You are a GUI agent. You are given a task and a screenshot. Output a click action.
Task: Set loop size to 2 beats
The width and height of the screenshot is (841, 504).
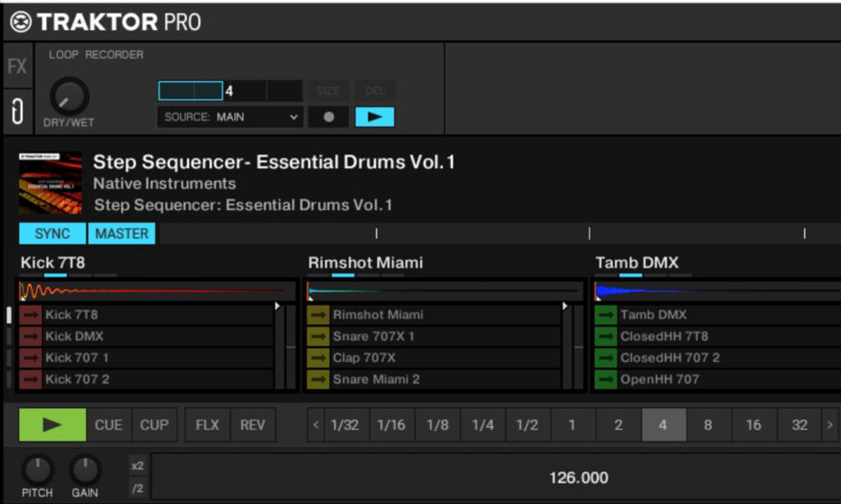click(x=618, y=424)
